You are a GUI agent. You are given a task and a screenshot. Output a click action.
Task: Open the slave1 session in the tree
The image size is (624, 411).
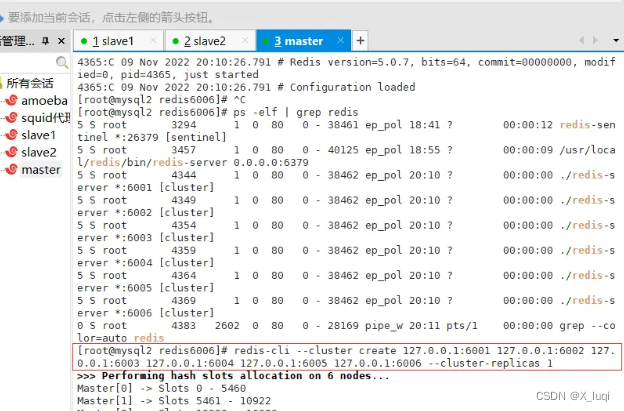tap(38, 135)
